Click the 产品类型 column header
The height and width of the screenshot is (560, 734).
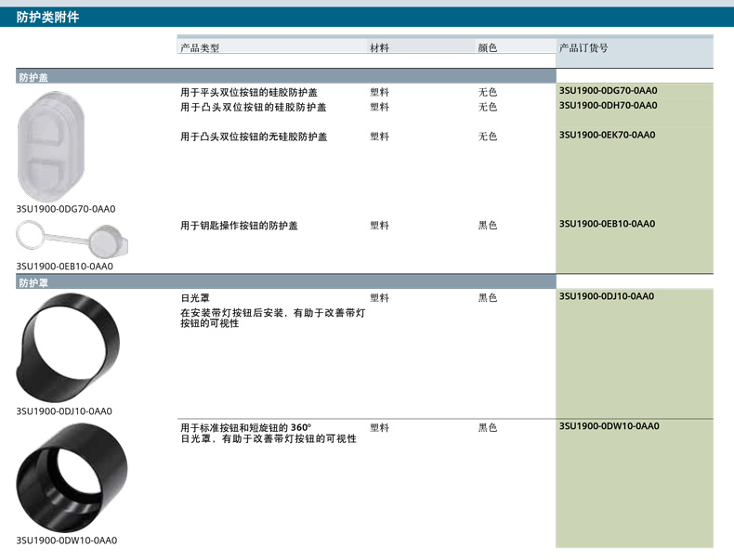tap(200, 47)
